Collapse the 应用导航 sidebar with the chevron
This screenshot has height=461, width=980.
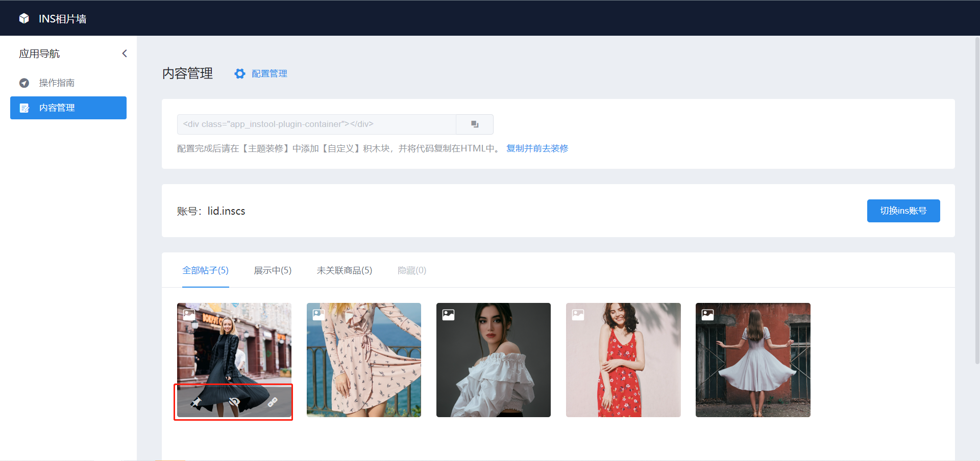click(x=125, y=54)
